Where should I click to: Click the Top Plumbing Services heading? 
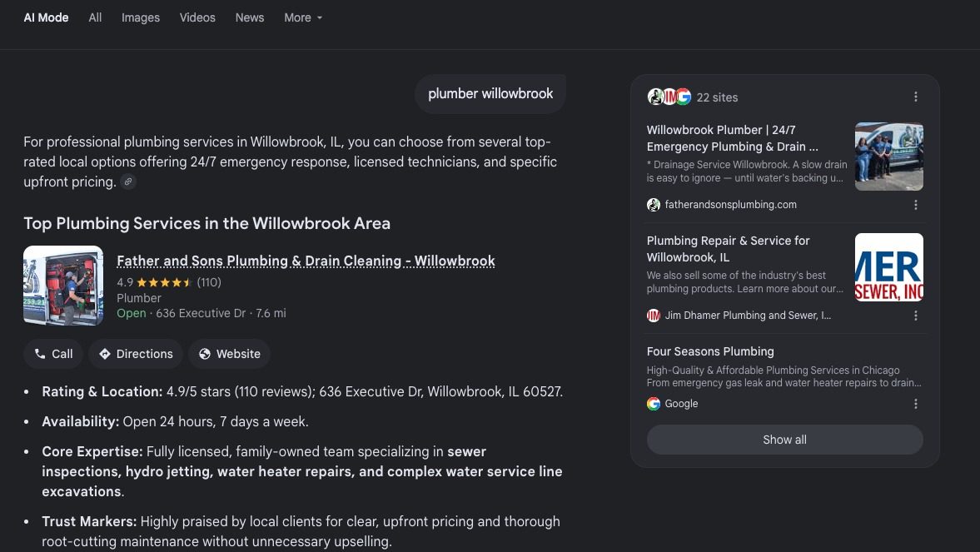point(206,223)
